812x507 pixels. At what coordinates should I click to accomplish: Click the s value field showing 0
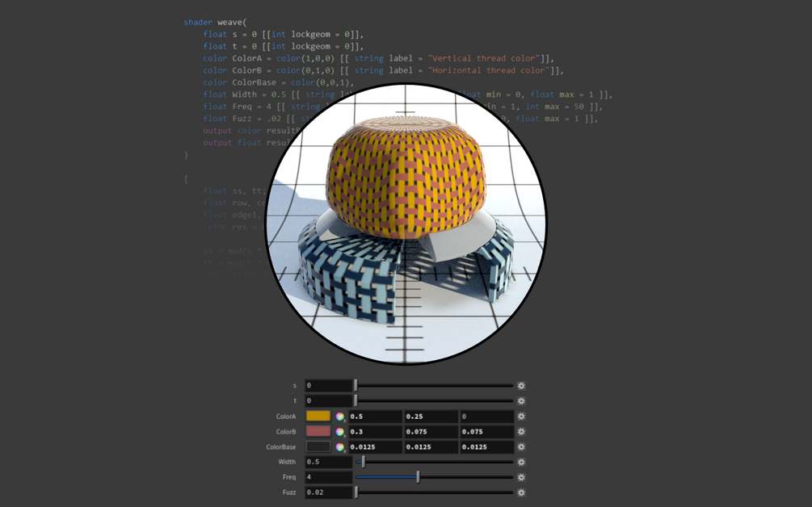(x=328, y=385)
